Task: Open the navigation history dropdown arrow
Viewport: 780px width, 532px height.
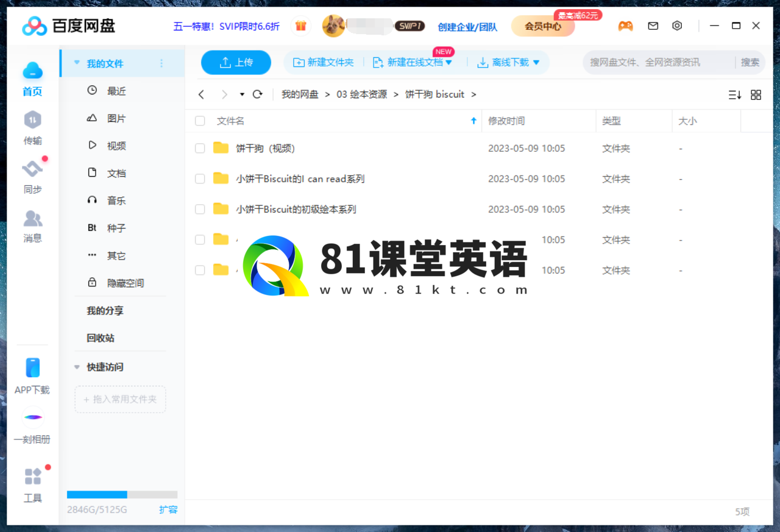Action: pyautogui.click(x=242, y=94)
